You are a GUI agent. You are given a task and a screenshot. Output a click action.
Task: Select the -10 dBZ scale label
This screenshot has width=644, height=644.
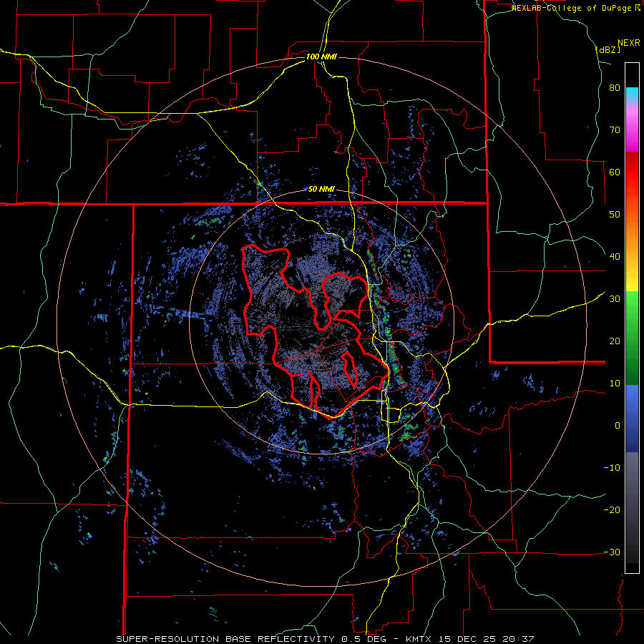click(x=612, y=468)
